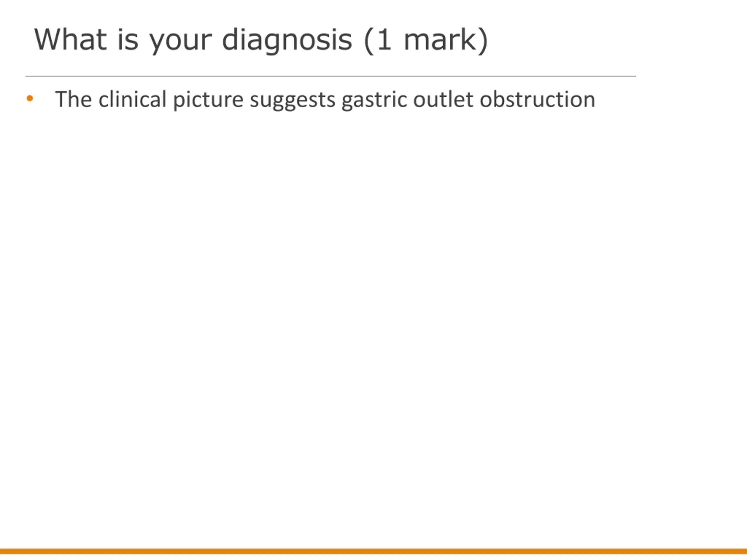Screen dimensions: 747x560
Task: Click the word "suggests" in the bullet
Action: 292,100
